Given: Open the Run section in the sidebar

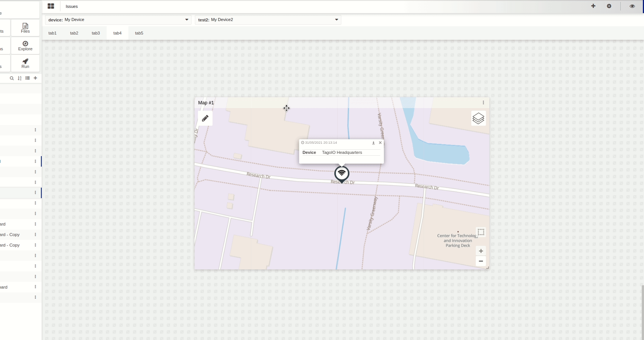Looking at the screenshot, I should coord(25,63).
